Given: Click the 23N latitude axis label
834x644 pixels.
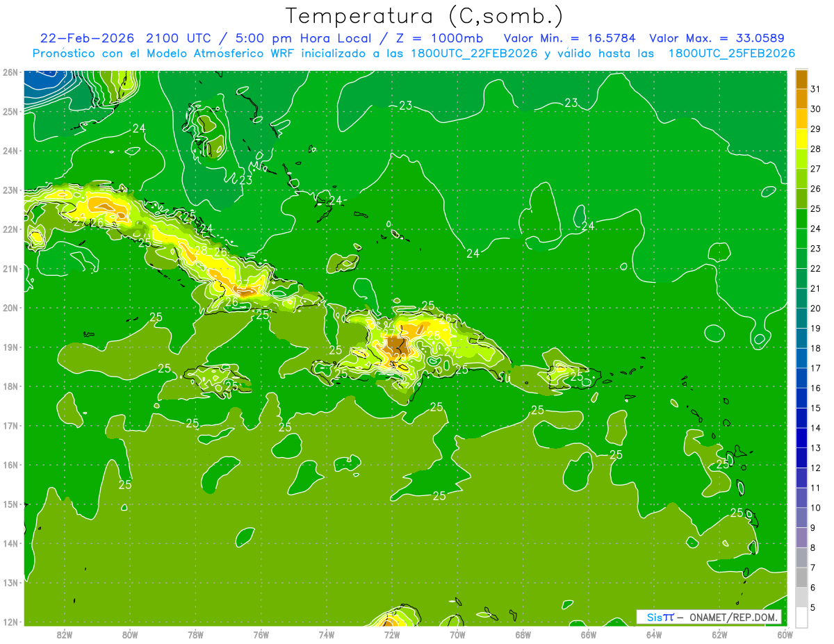Looking at the screenshot, I should coord(10,190).
